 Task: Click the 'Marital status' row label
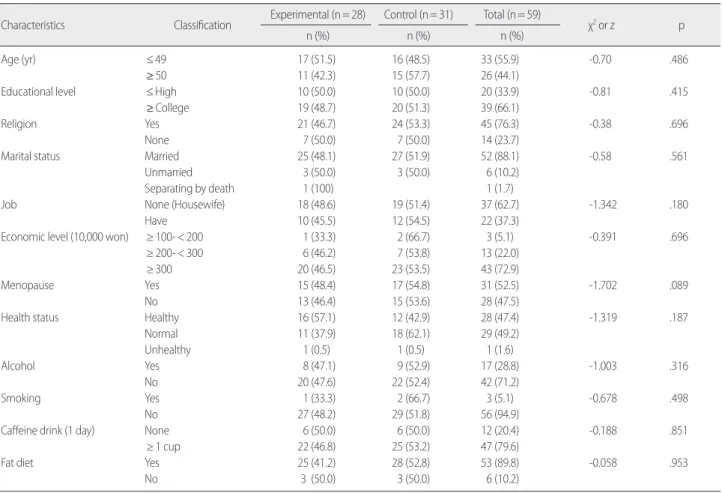click(30, 156)
